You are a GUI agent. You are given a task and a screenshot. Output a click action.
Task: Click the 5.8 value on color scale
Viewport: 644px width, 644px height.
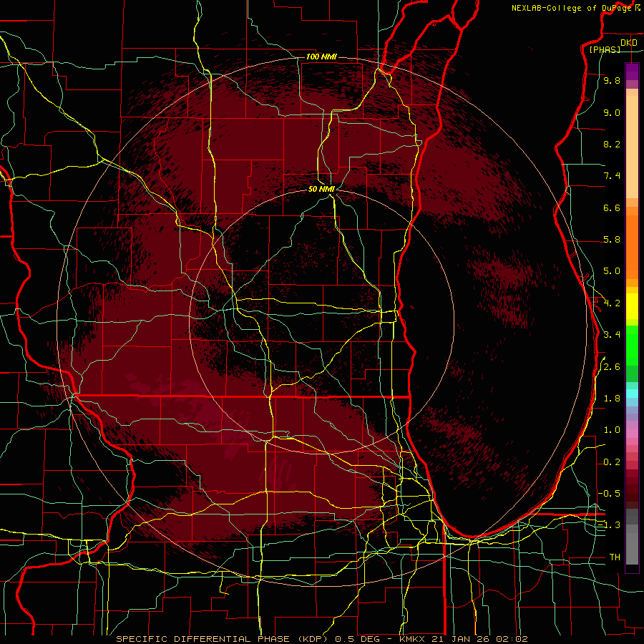coord(612,240)
